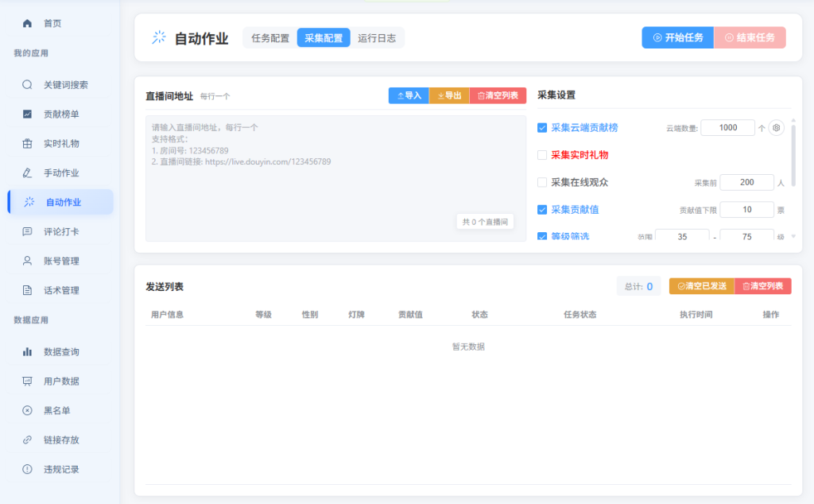
Task: Switch to the 任务配置 tab
Action: click(x=270, y=37)
